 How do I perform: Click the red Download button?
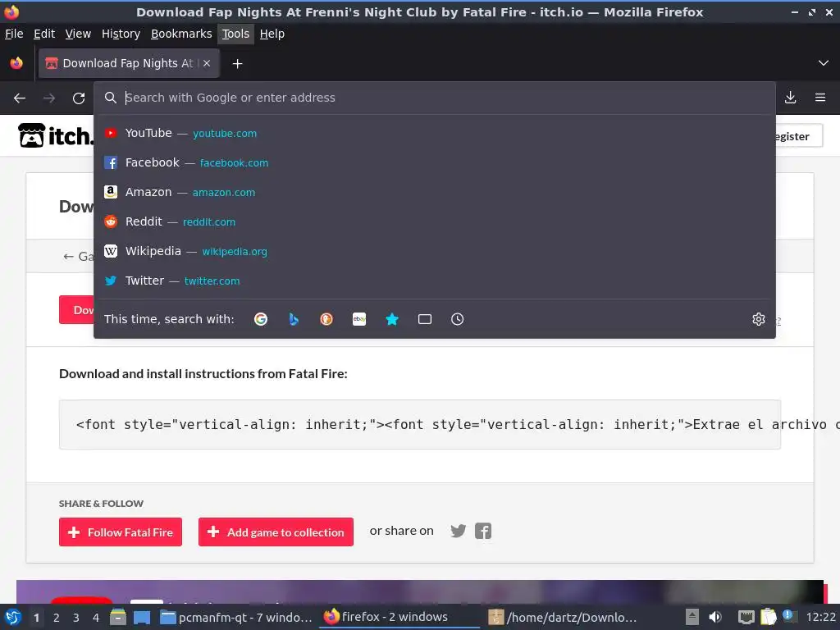(76, 309)
